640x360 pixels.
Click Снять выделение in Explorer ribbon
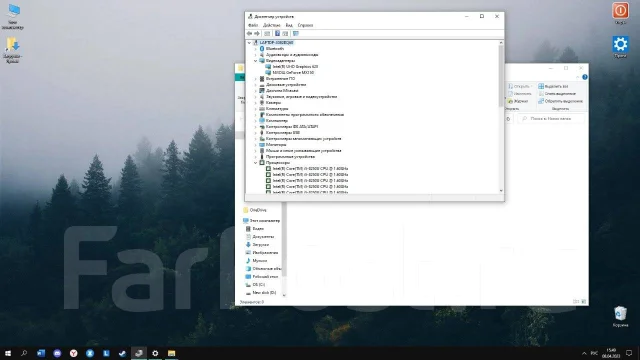[x=557, y=93]
